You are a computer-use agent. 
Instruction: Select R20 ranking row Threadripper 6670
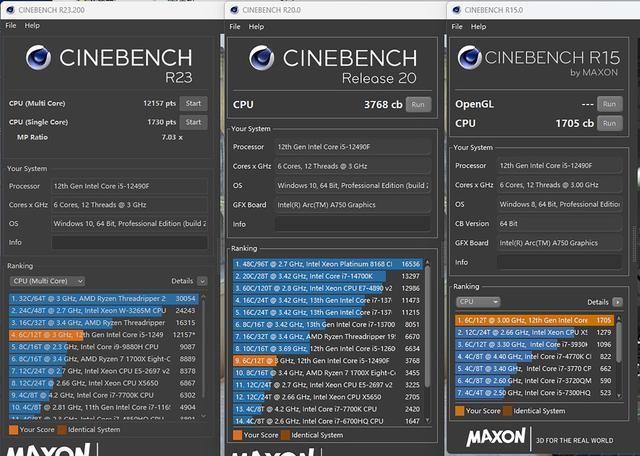(x=328, y=337)
